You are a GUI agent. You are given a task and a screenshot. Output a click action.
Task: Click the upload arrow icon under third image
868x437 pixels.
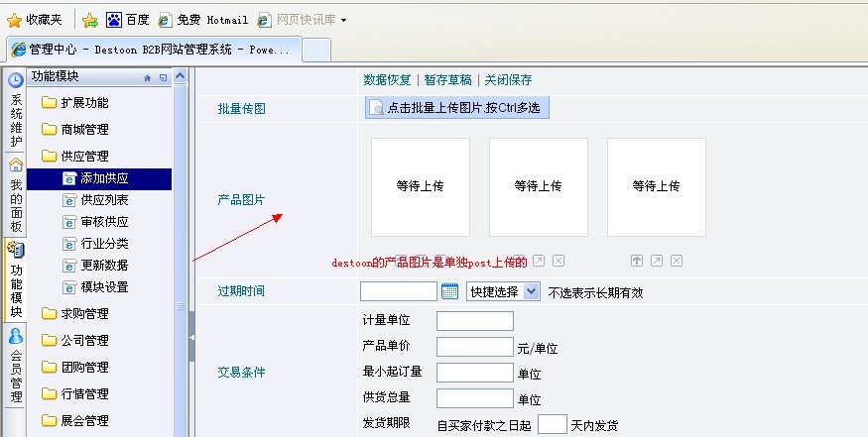(637, 261)
